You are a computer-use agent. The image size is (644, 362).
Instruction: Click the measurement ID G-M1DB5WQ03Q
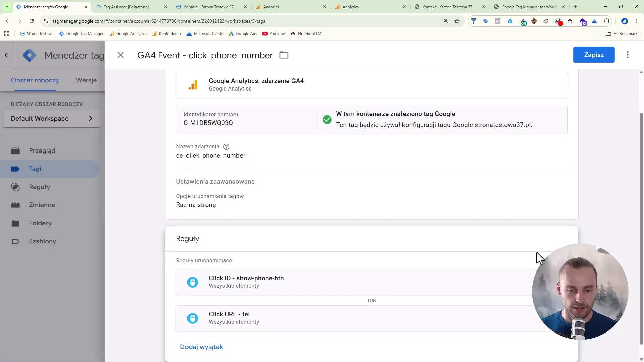pos(208,123)
